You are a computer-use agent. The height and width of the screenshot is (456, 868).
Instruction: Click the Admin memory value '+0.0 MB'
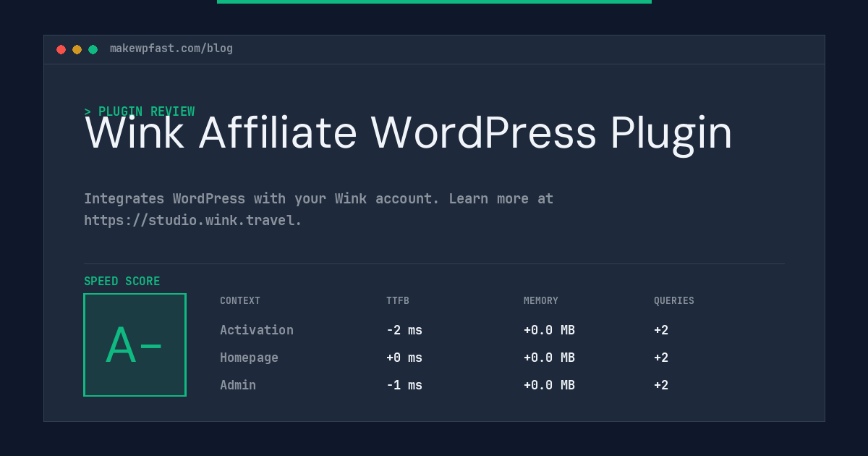pos(550,385)
